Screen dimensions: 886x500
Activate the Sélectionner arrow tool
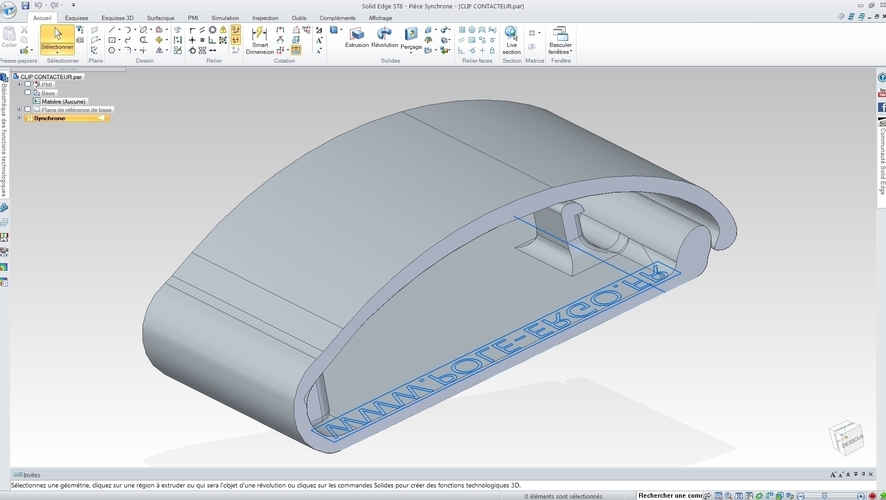[57, 37]
